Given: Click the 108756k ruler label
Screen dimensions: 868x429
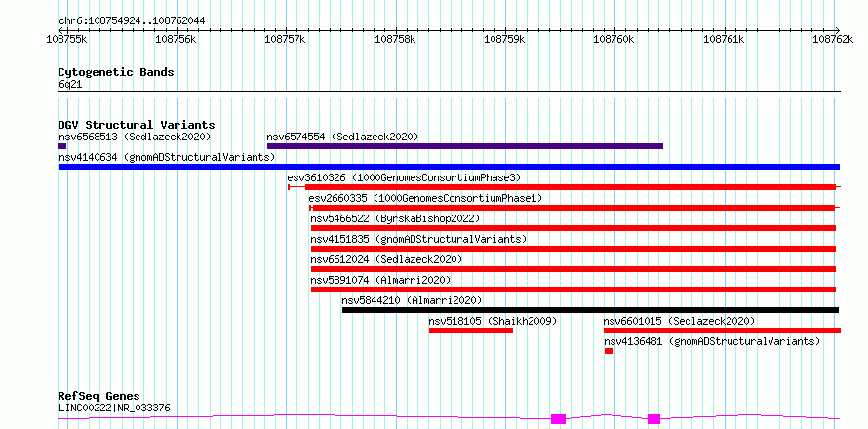Looking at the screenshot, I should pyautogui.click(x=176, y=39).
